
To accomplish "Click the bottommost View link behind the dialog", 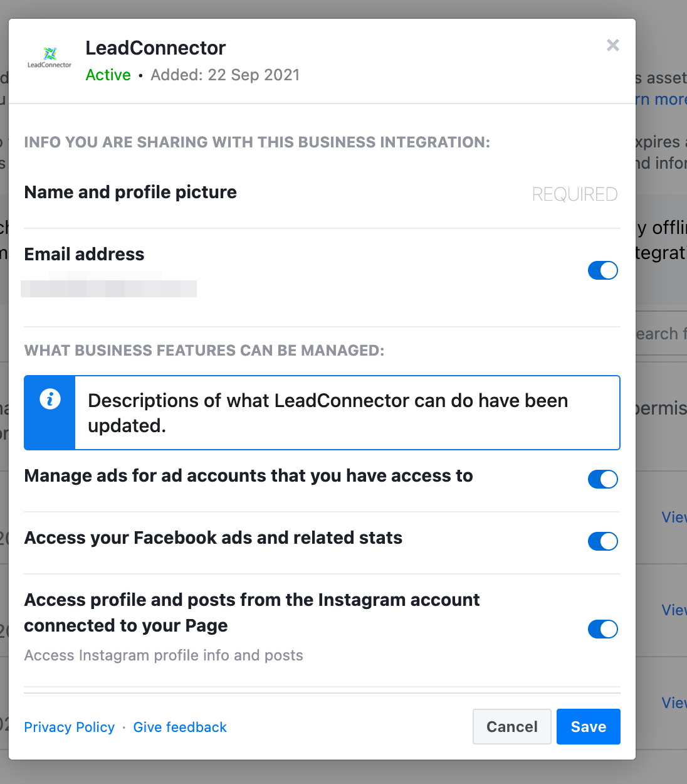I will (x=674, y=702).
